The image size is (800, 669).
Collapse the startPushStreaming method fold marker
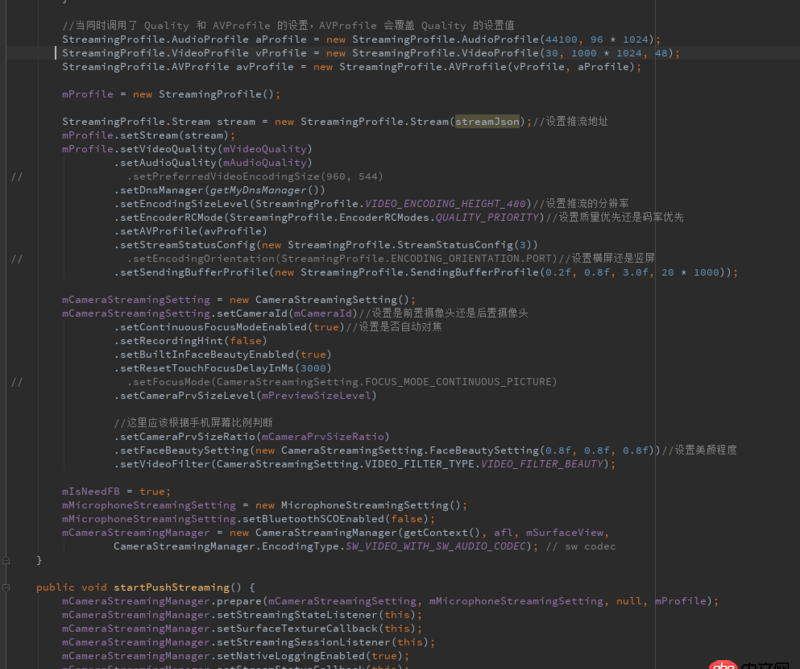[6, 588]
